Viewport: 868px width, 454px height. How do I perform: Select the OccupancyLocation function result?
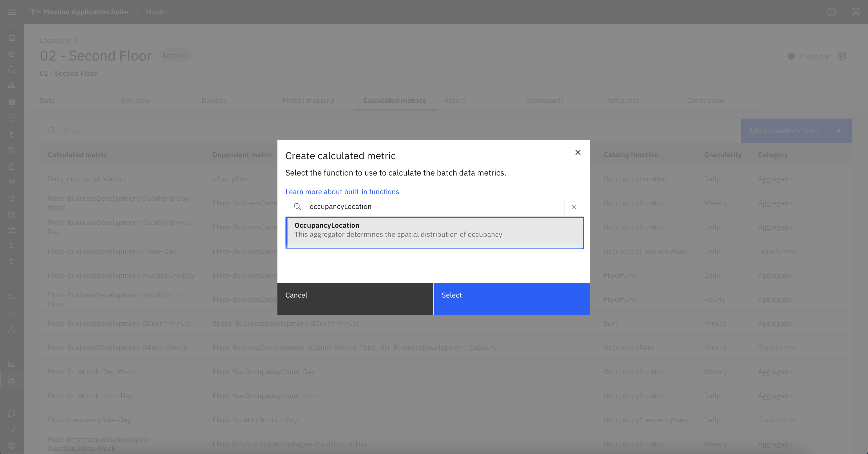point(434,233)
